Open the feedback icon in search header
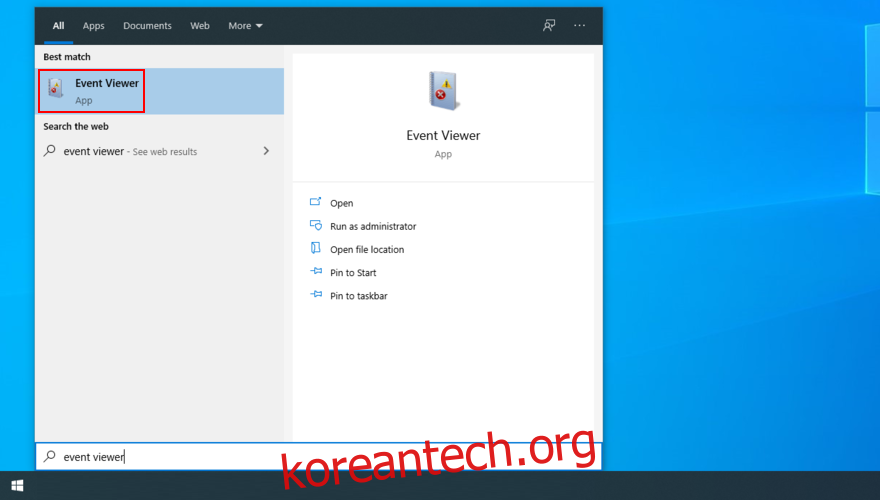This screenshot has width=880, height=500. [x=549, y=25]
